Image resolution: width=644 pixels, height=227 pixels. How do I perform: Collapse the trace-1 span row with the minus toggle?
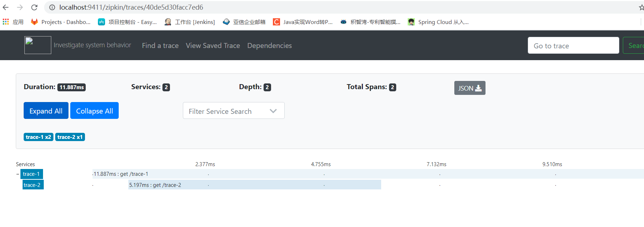tap(18, 174)
